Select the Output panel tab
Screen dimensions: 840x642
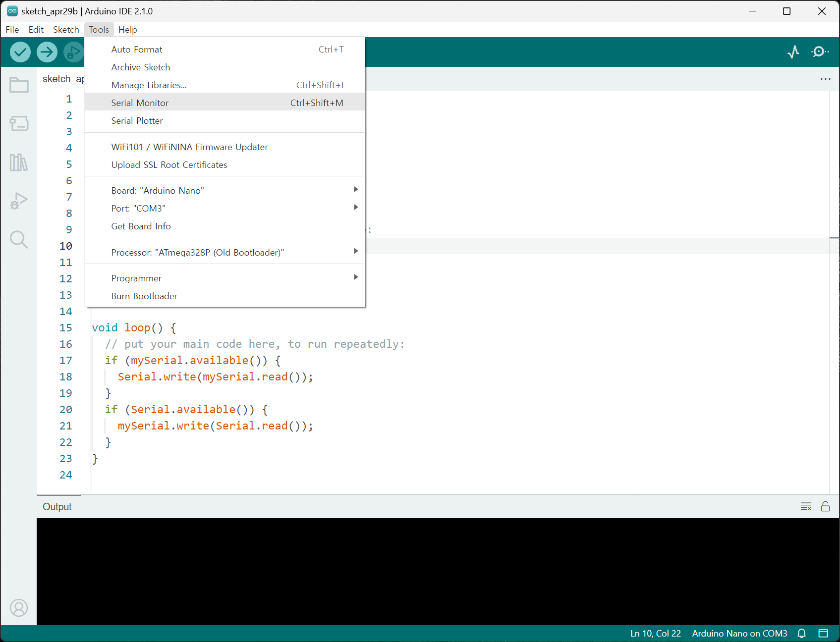click(57, 507)
